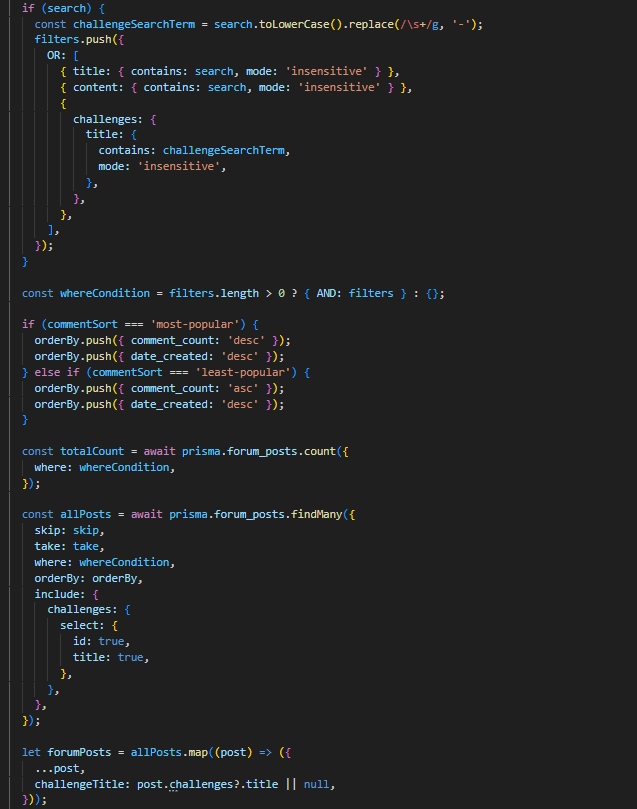Click the toLowerCase method call
The height and width of the screenshot is (809, 637).
301,24
